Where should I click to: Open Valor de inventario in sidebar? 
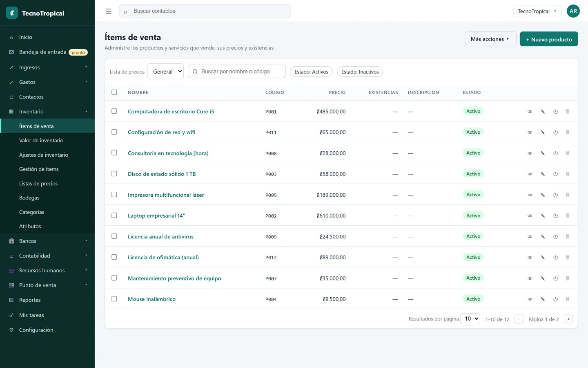(47, 140)
